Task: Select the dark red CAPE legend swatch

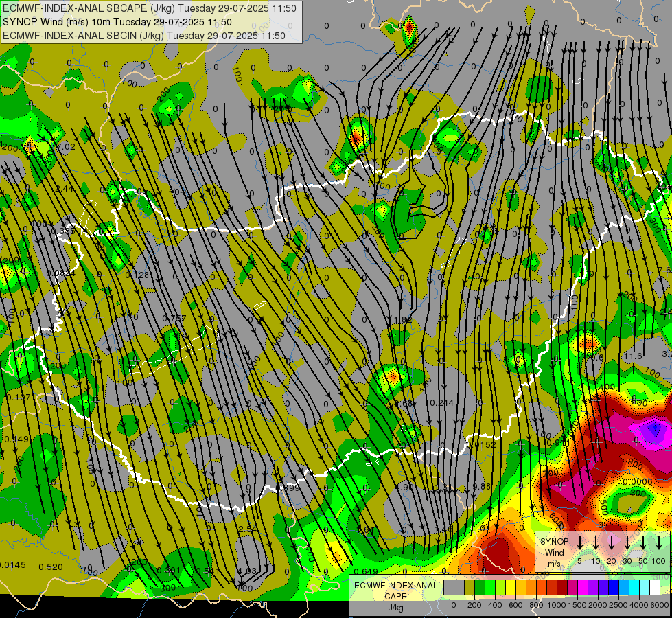Action: point(562,587)
